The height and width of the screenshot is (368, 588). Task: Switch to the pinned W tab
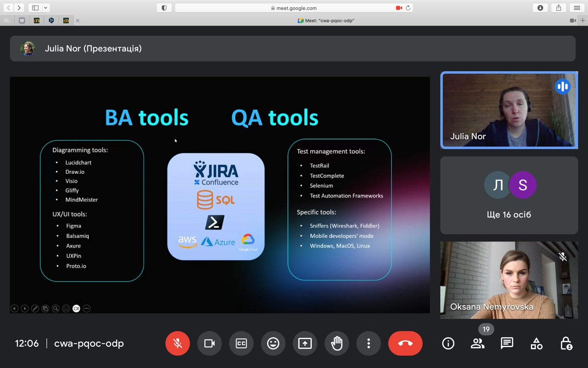tap(22, 20)
